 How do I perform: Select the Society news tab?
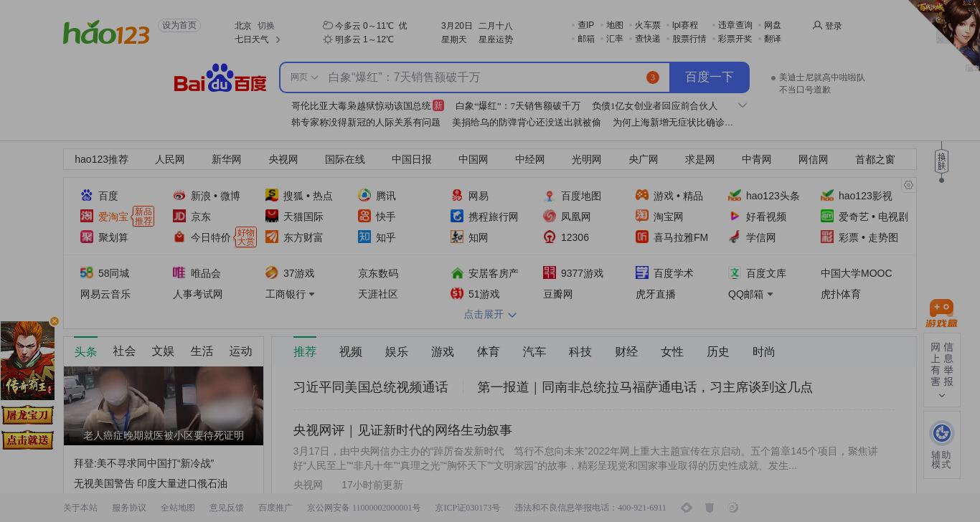124,351
